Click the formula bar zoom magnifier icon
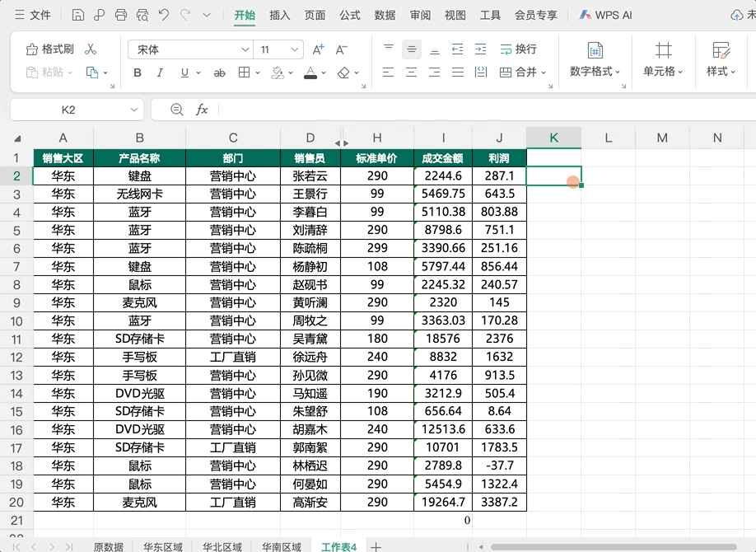This screenshot has width=756, height=552. (177, 110)
